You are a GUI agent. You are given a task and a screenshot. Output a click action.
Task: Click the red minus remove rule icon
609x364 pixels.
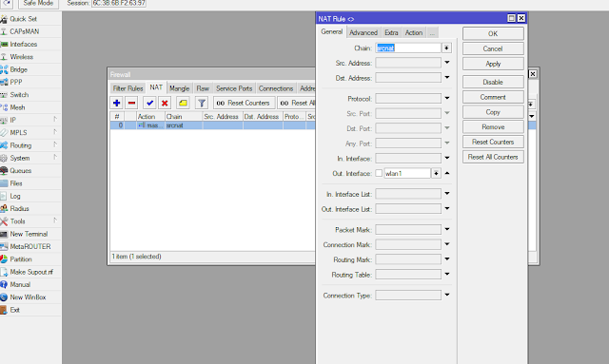coord(131,103)
